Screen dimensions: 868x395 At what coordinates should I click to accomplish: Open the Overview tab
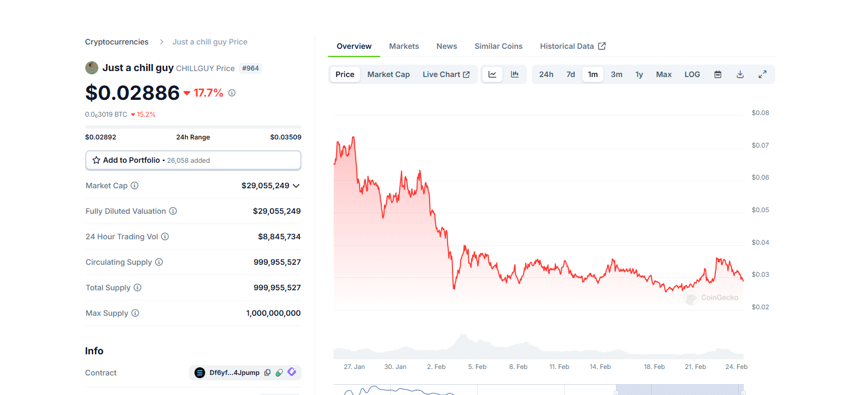coord(354,46)
